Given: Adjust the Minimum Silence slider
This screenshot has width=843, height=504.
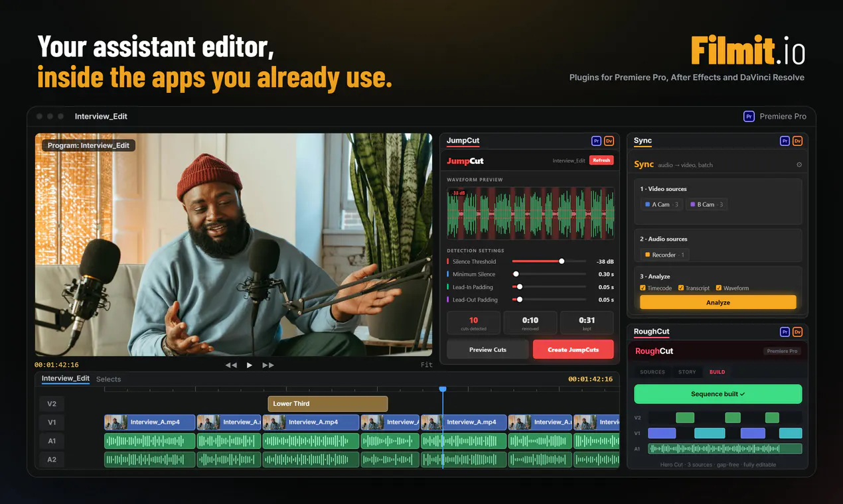Looking at the screenshot, I should (x=549, y=274).
